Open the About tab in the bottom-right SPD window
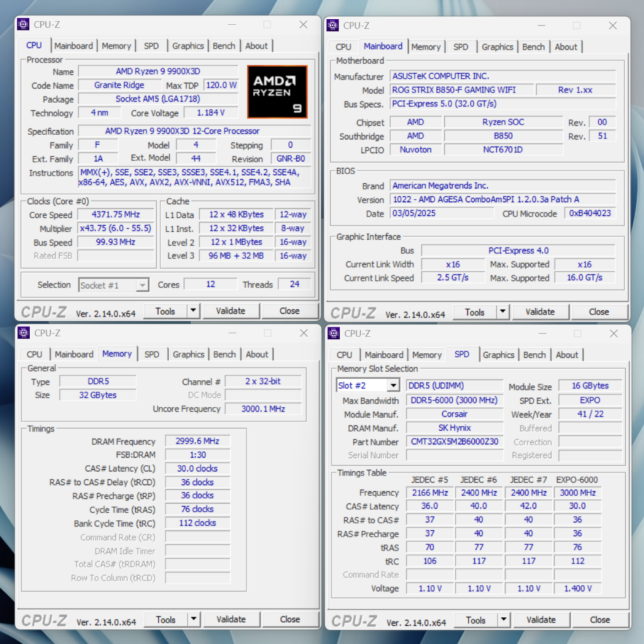644x644 pixels. coord(567,355)
